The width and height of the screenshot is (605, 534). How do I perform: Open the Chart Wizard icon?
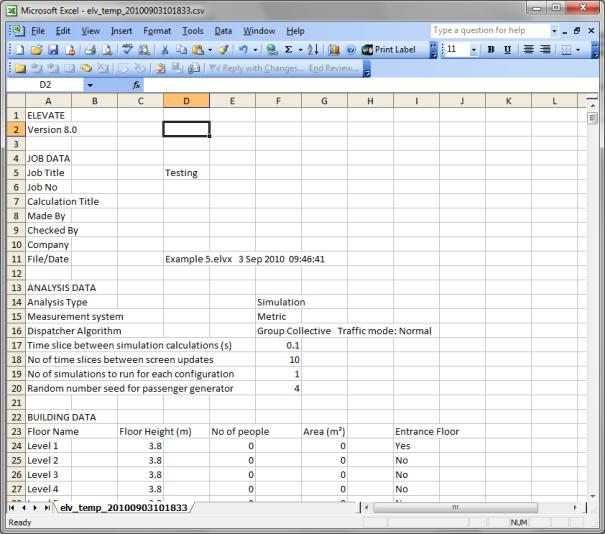334,49
